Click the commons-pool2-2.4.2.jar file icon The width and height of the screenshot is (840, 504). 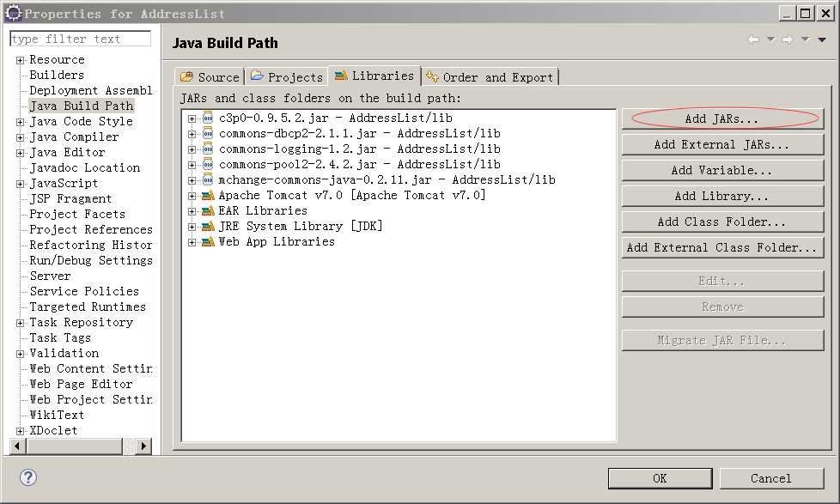[208, 165]
